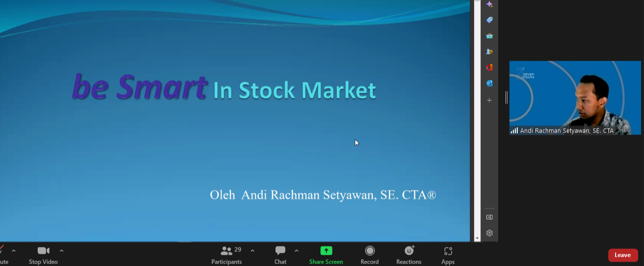Open the Shopping tag icon in sidebar
The height and width of the screenshot is (266, 644).
pyautogui.click(x=489, y=20)
